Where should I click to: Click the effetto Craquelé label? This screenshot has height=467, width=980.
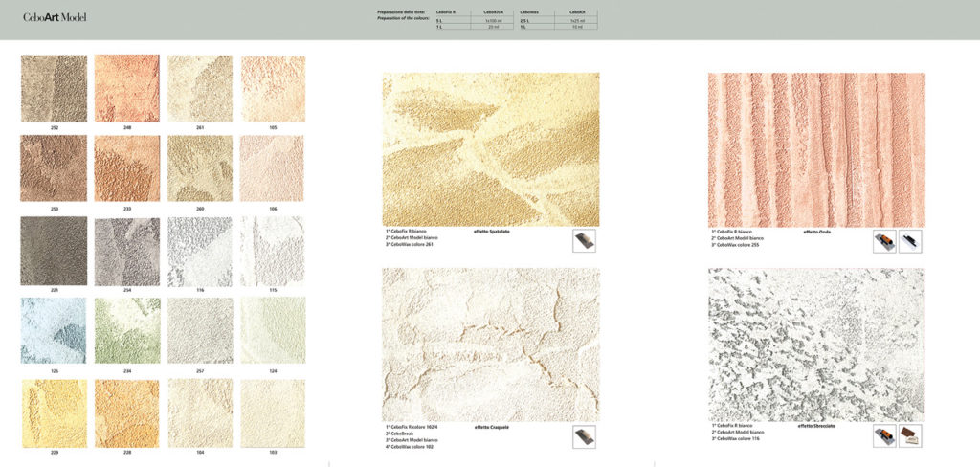point(495,427)
